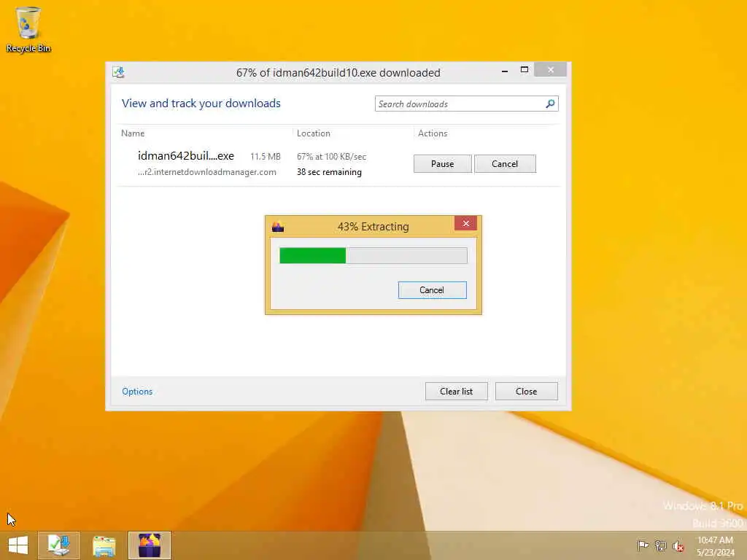Click the green extraction progress bar
Viewport: 747px width, 560px height.
(x=373, y=256)
